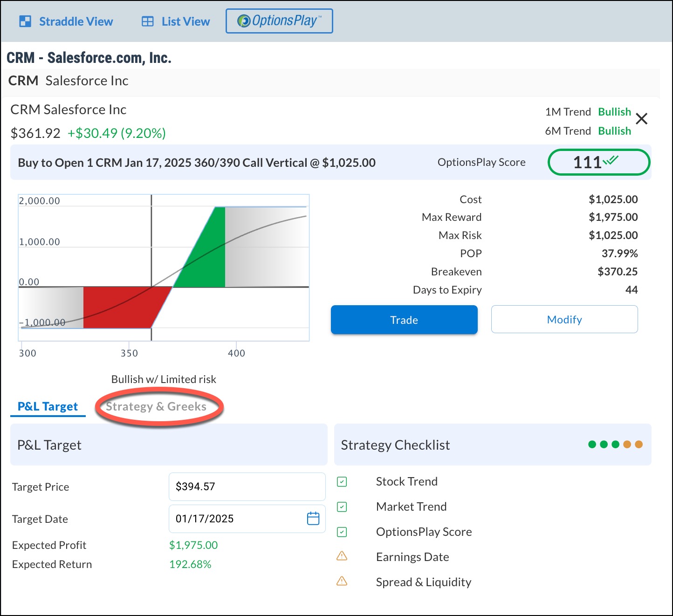The width and height of the screenshot is (673, 616).
Task: Click the 6M Trend Bullish label
Action: tap(615, 131)
